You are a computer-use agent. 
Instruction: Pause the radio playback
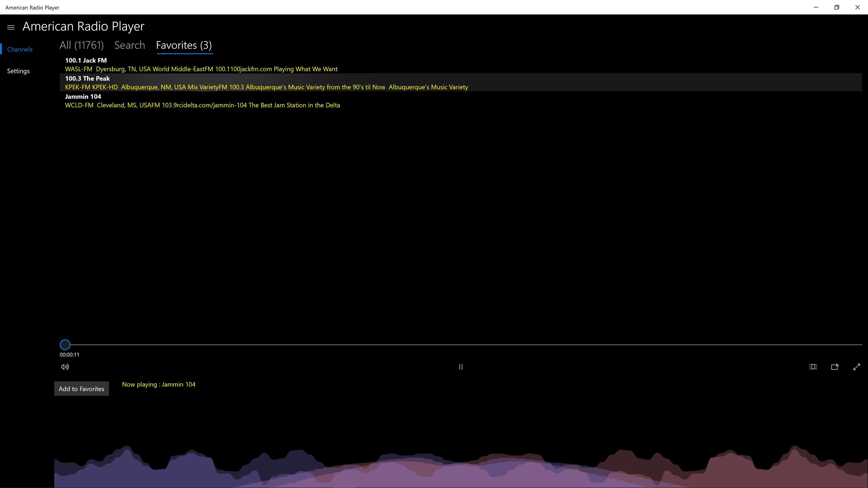(x=461, y=367)
